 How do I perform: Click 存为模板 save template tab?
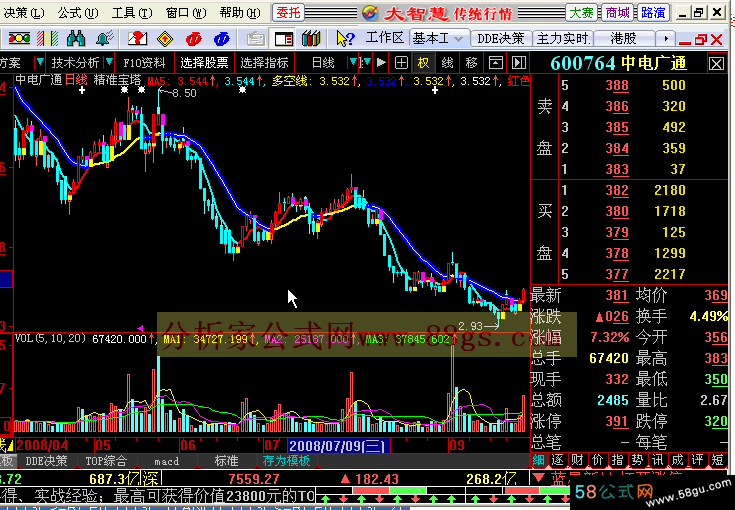point(286,461)
